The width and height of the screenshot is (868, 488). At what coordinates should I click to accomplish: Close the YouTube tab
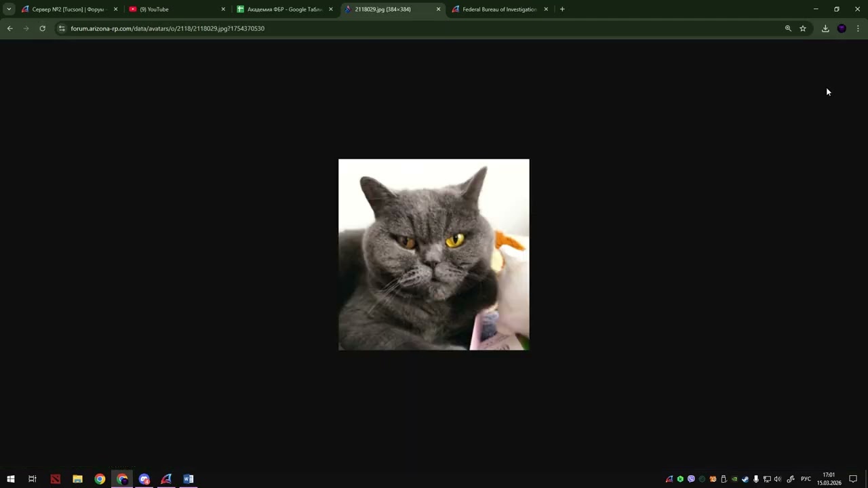pyautogui.click(x=223, y=9)
